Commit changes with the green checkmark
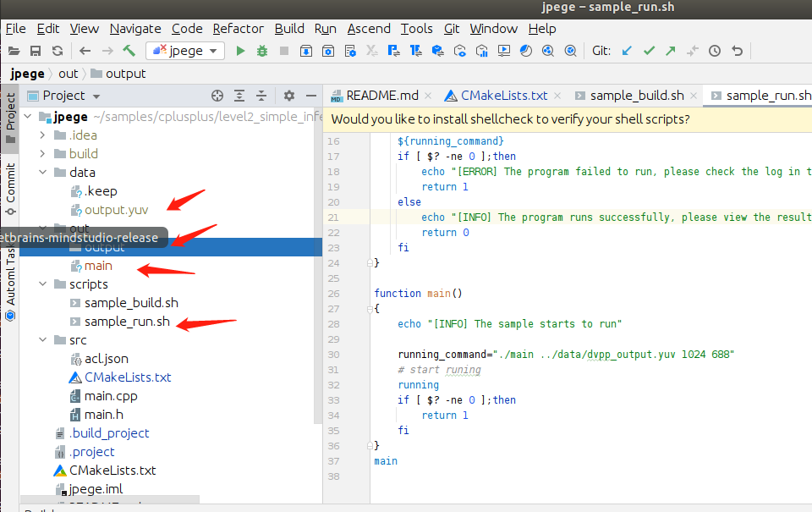 pos(649,51)
